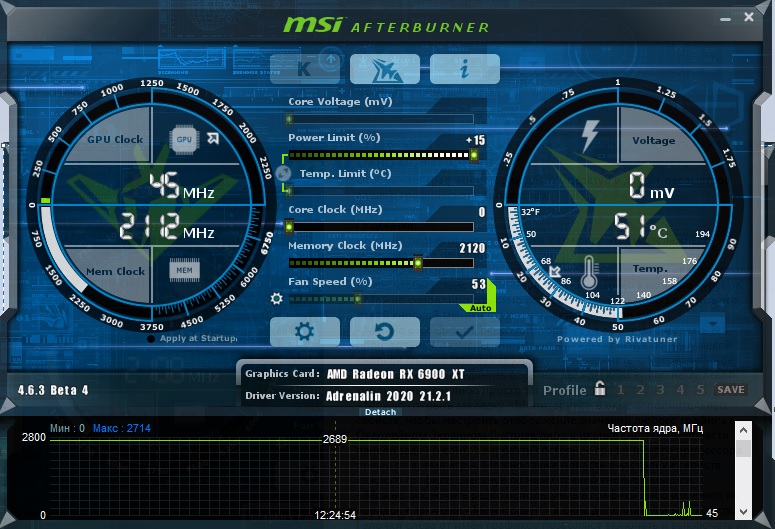775x529 pixels.
Task: Click the arrow icon next to GPU chip
Action: (x=213, y=138)
